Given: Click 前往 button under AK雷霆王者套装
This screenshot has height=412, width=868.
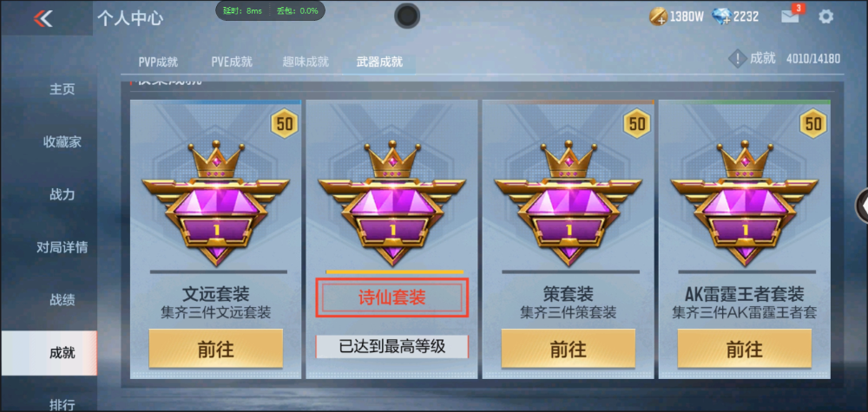Looking at the screenshot, I should pos(745,349).
